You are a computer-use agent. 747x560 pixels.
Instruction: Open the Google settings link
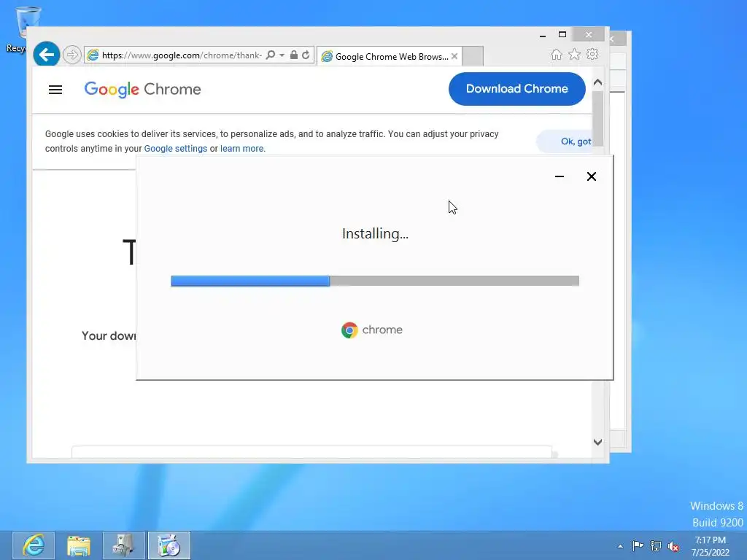pyautogui.click(x=175, y=149)
